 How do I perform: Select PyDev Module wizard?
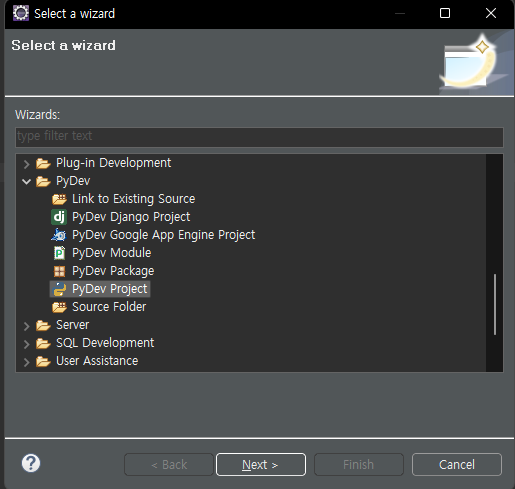click(112, 253)
